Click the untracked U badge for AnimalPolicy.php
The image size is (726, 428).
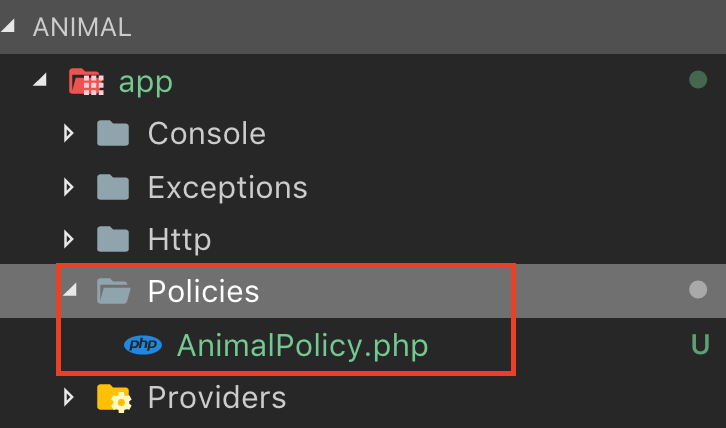700,344
